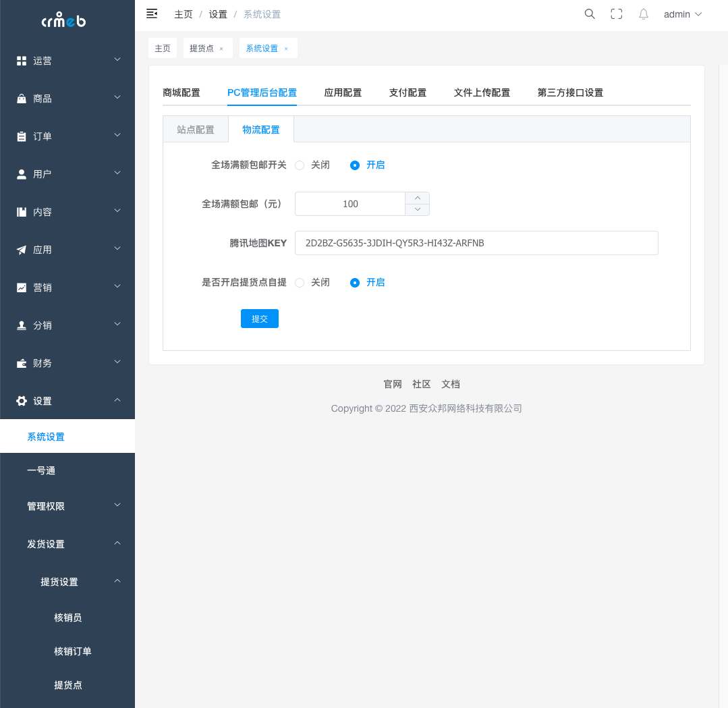The width and height of the screenshot is (728, 708).
Task: Open the 官网 footer link
Action: click(392, 384)
